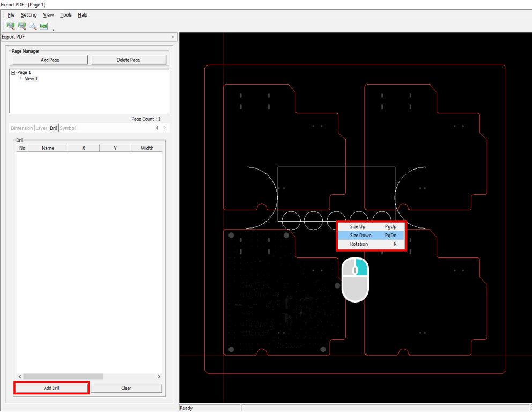Click the fit-to-view toolbar icon
This screenshot has height=412, width=532.
click(x=44, y=26)
